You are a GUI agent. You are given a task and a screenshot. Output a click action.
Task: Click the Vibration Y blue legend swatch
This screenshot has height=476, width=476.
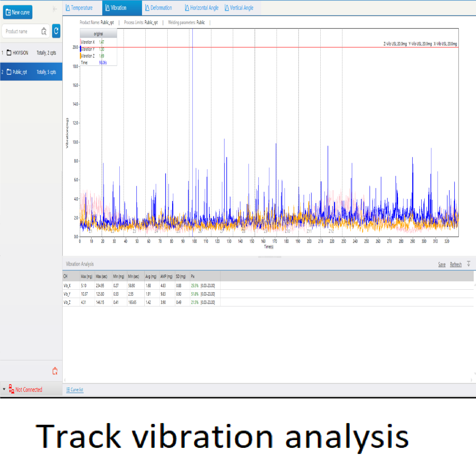coord(81,49)
